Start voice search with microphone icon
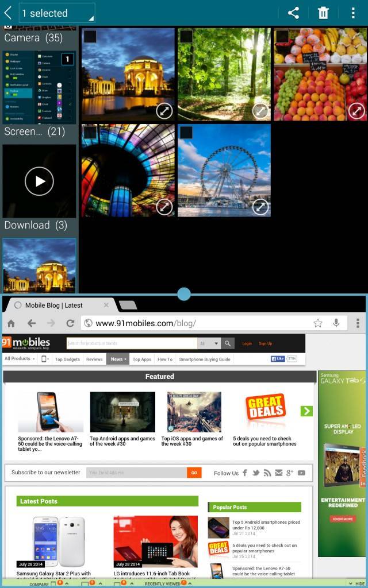The image size is (368, 588). point(336,323)
